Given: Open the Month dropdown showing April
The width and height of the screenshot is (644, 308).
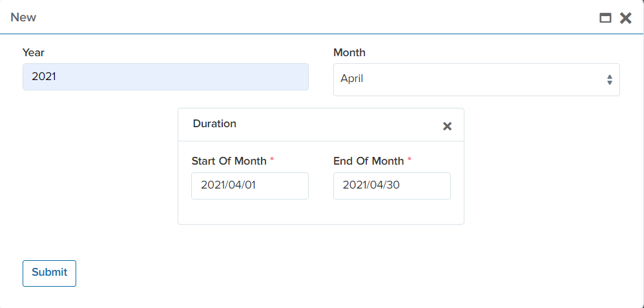Looking at the screenshot, I should tap(475, 79).
